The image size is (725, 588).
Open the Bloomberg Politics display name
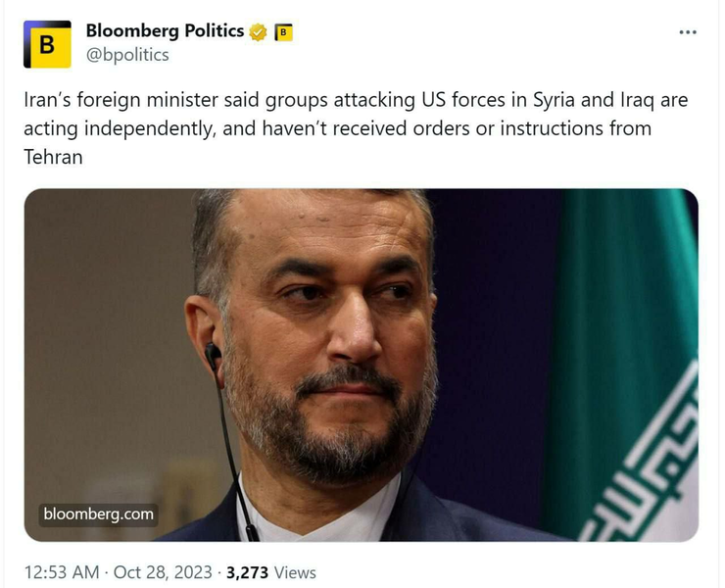pos(166,30)
